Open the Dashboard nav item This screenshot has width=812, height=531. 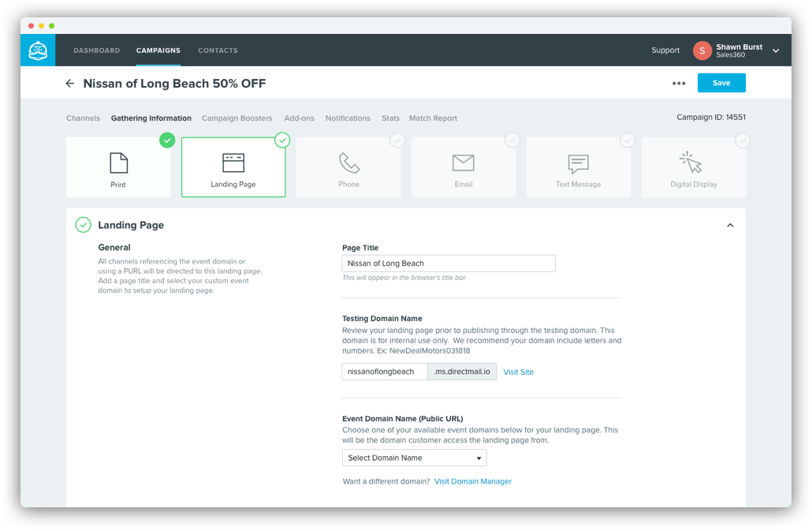coord(97,50)
